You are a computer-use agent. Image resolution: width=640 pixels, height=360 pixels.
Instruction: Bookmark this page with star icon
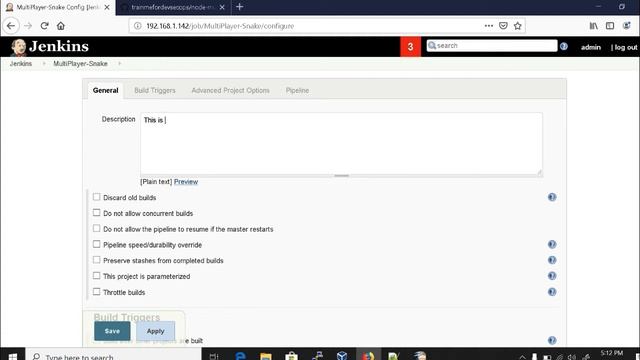pos(518,26)
